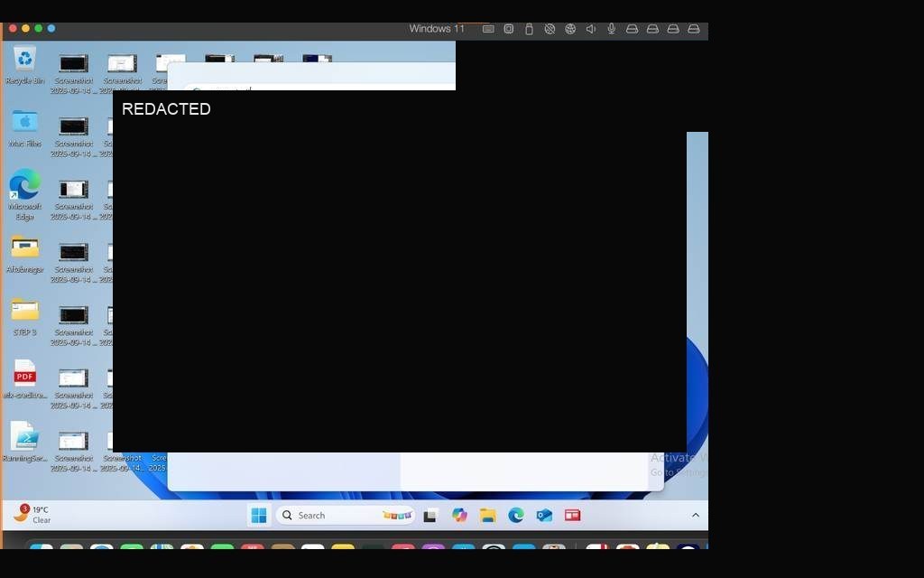
Task: Select the second Screenshot thumbnail in the top row
Action: 122,74
